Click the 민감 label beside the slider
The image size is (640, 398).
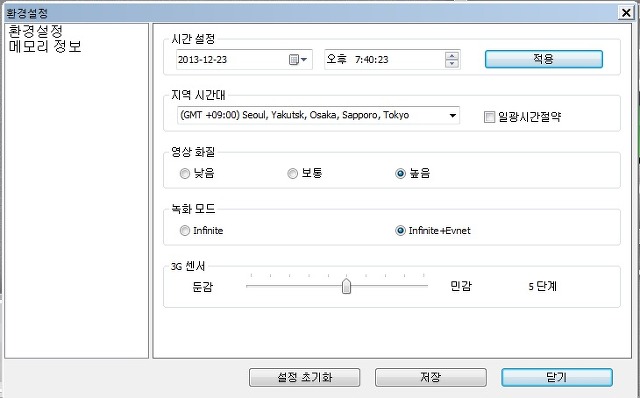point(461,286)
